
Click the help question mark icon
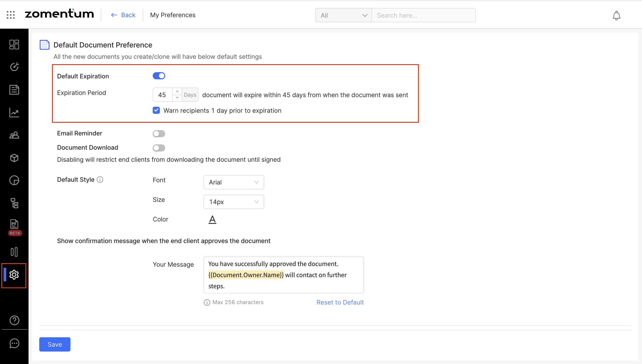(14, 320)
